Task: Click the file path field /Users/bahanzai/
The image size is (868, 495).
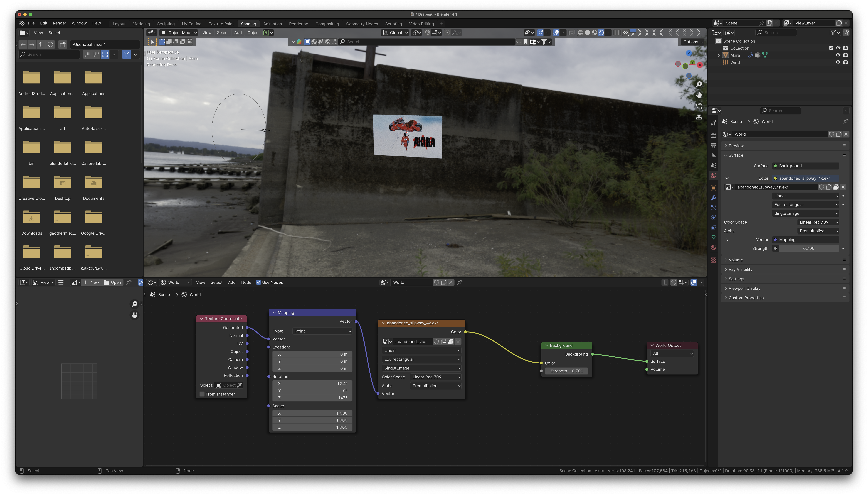Action: point(105,45)
